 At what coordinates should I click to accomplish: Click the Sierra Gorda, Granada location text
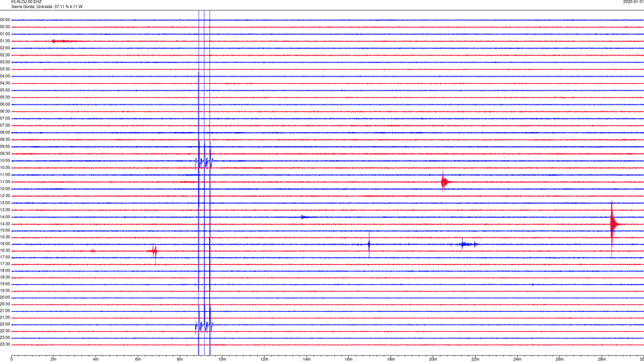tap(32, 7)
